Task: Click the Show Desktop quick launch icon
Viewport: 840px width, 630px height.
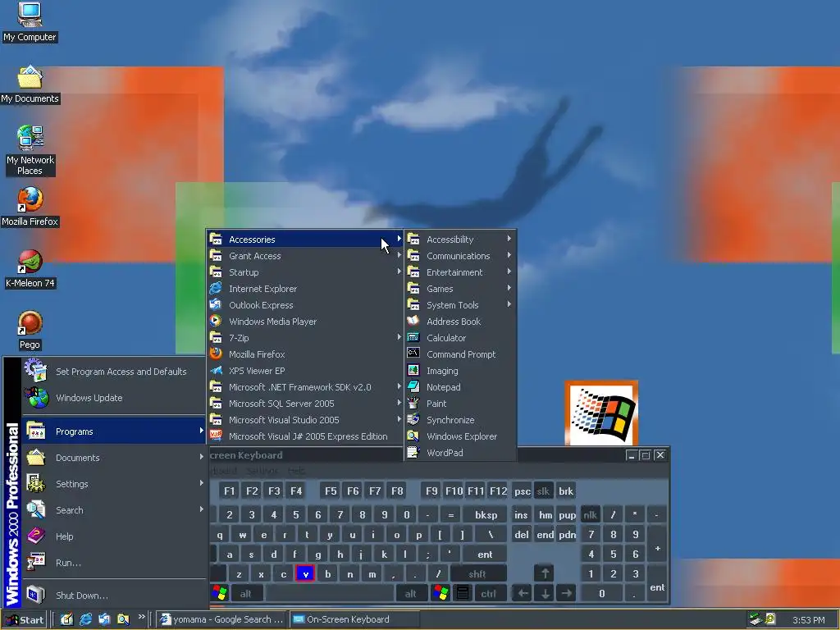Action: [x=66, y=619]
